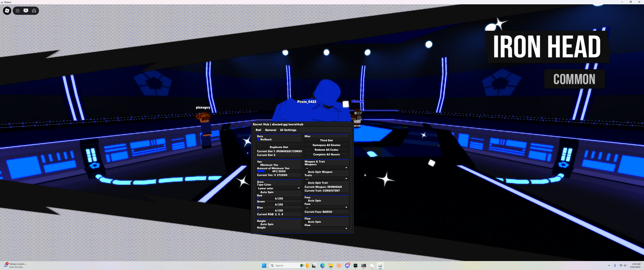Click the taskbar Search box

coord(285,265)
